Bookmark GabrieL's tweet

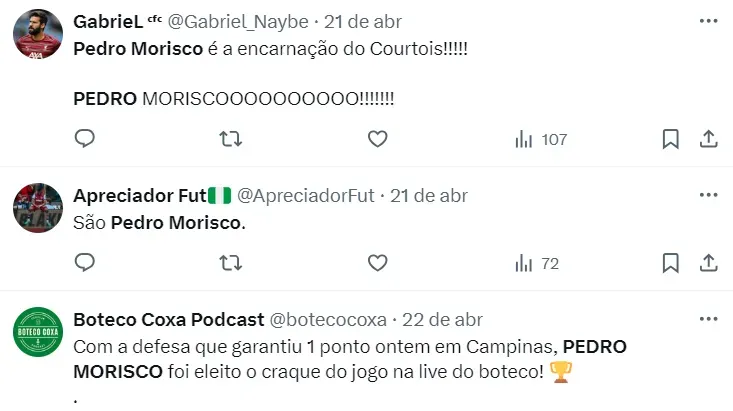[x=671, y=139]
